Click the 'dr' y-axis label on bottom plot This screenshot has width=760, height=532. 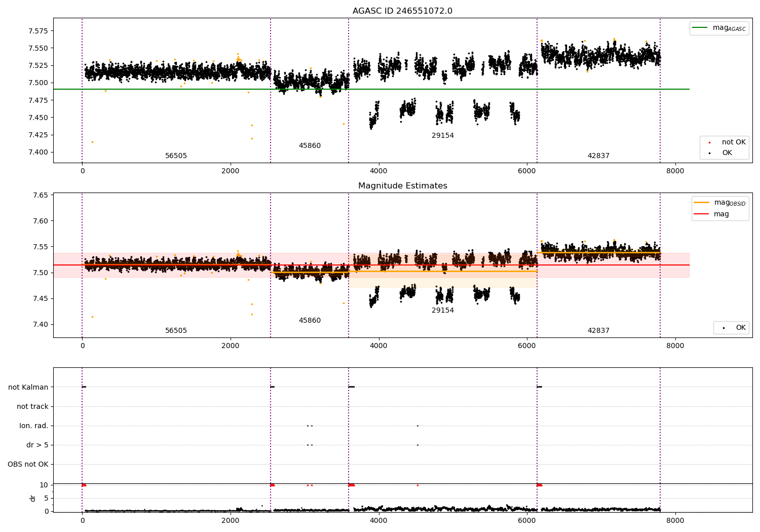pyautogui.click(x=33, y=498)
